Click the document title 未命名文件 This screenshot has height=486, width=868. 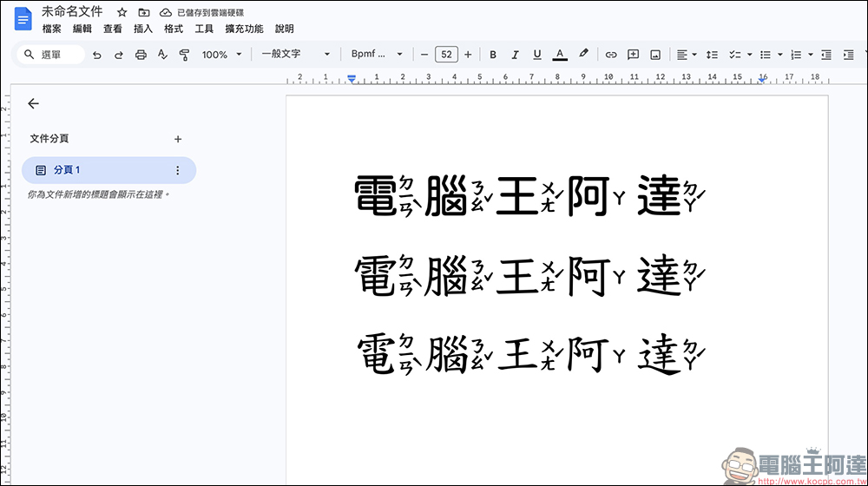(x=72, y=11)
